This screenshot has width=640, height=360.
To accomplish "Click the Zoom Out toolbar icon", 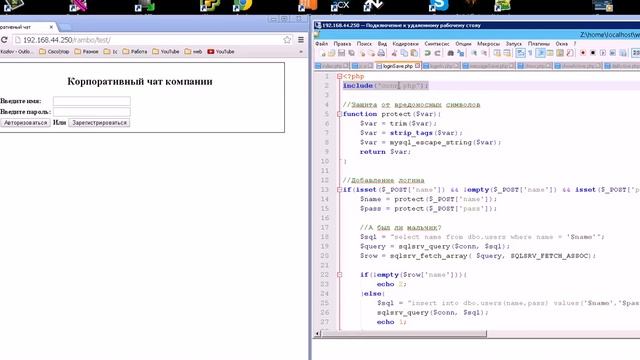I will click(x=484, y=53).
